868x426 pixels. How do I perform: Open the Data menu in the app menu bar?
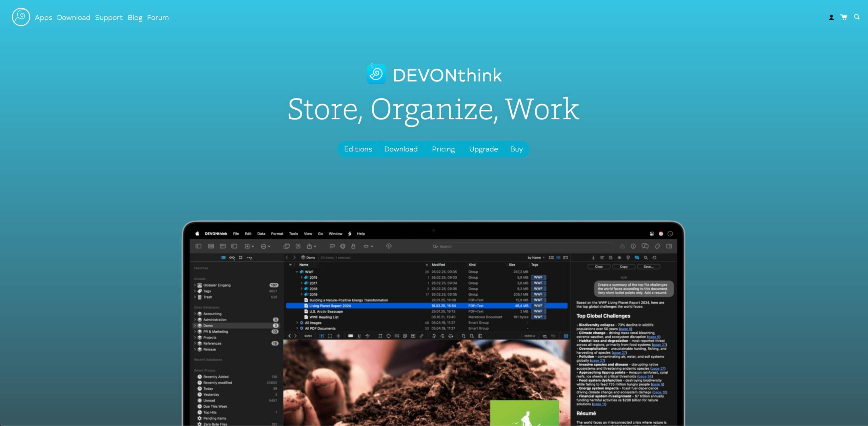(261, 234)
